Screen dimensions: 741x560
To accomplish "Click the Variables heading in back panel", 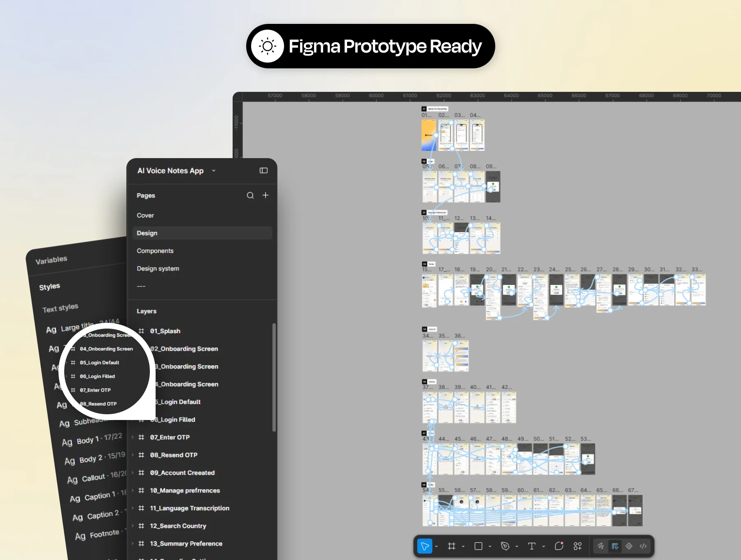I will 51,260.
